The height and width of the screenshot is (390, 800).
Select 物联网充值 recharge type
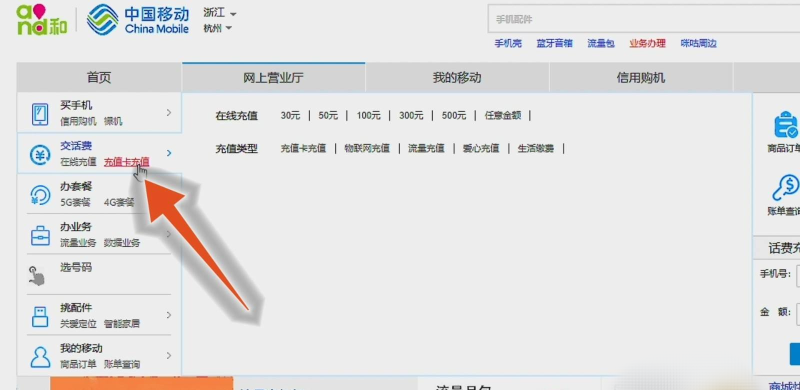click(367, 149)
